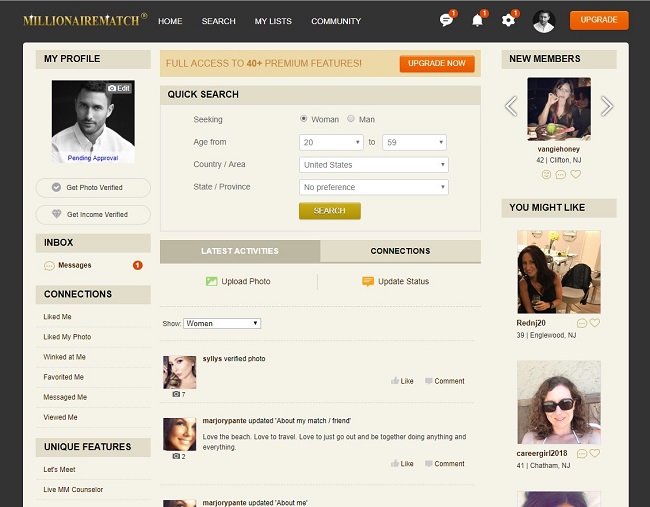Comment on marjorypante 'About my match' update

tap(445, 463)
